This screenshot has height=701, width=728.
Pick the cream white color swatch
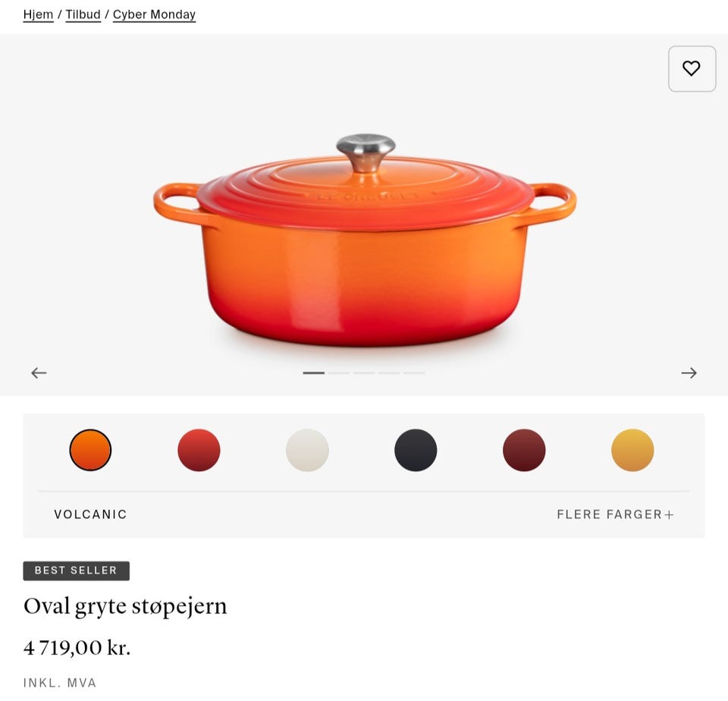[307, 450]
